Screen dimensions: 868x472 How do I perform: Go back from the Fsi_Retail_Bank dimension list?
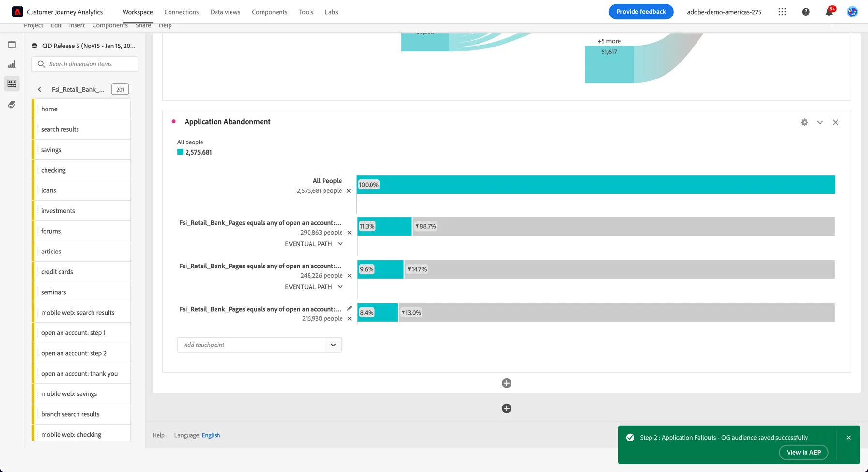[40, 89]
